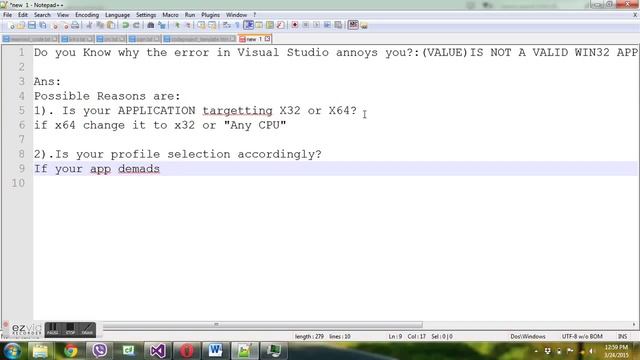Open Find with the binoculars icon
The image size is (640, 360).
[151, 25]
